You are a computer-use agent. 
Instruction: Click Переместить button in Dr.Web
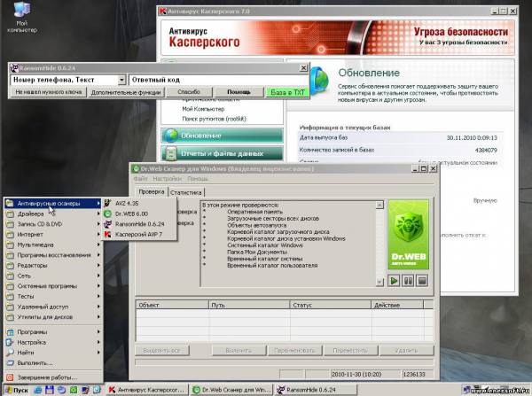(350, 350)
